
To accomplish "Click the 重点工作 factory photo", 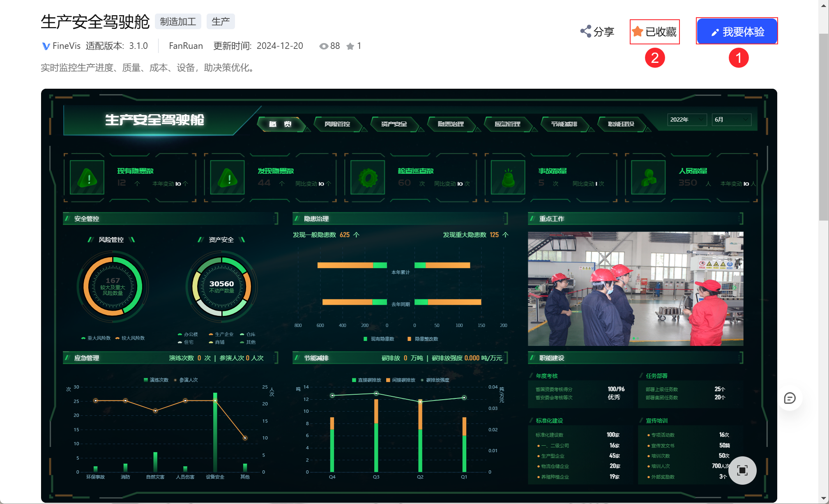I will pos(635,288).
